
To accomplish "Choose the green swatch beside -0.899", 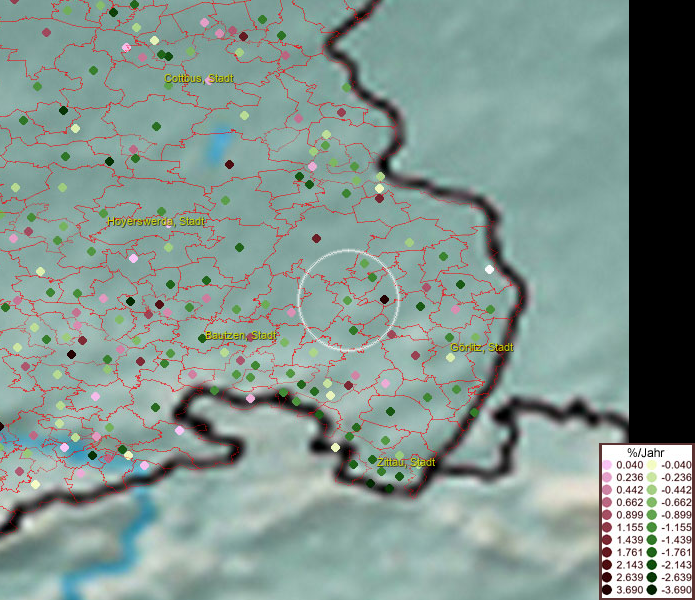I will click(x=652, y=515).
